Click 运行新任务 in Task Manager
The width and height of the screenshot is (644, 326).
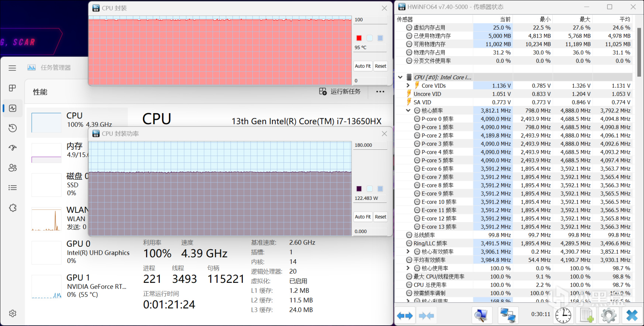(340, 91)
